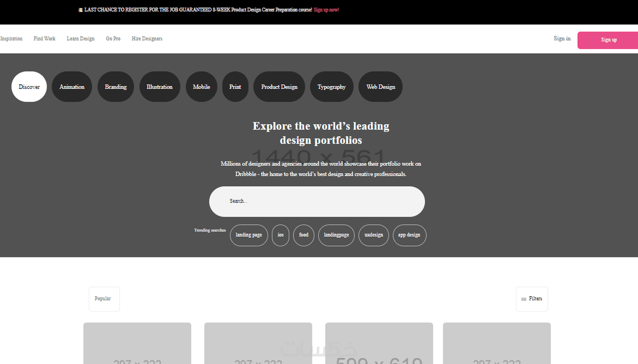The height and width of the screenshot is (364, 638).
Task: Follow the 'Sign up now!' banner link
Action: click(x=327, y=10)
